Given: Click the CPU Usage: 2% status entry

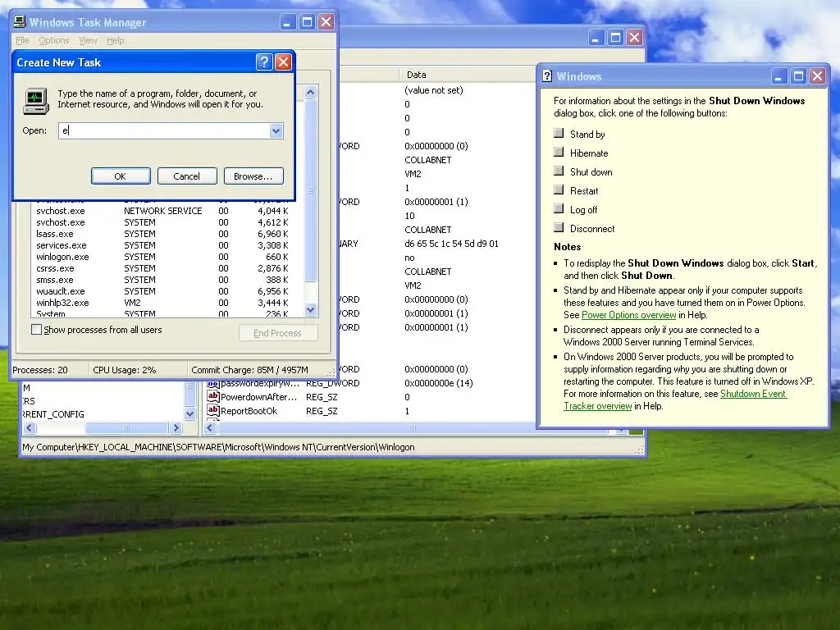Looking at the screenshot, I should pos(125,370).
